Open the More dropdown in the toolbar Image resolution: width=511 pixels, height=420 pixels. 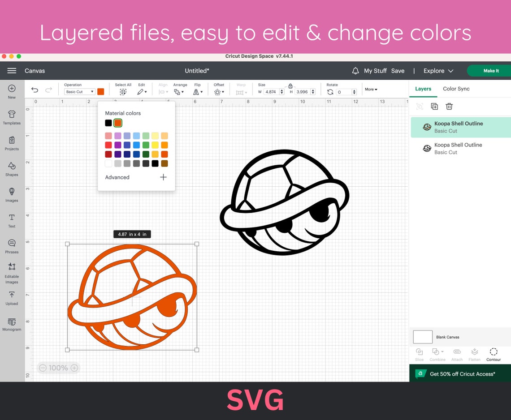pyautogui.click(x=370, y=89)
